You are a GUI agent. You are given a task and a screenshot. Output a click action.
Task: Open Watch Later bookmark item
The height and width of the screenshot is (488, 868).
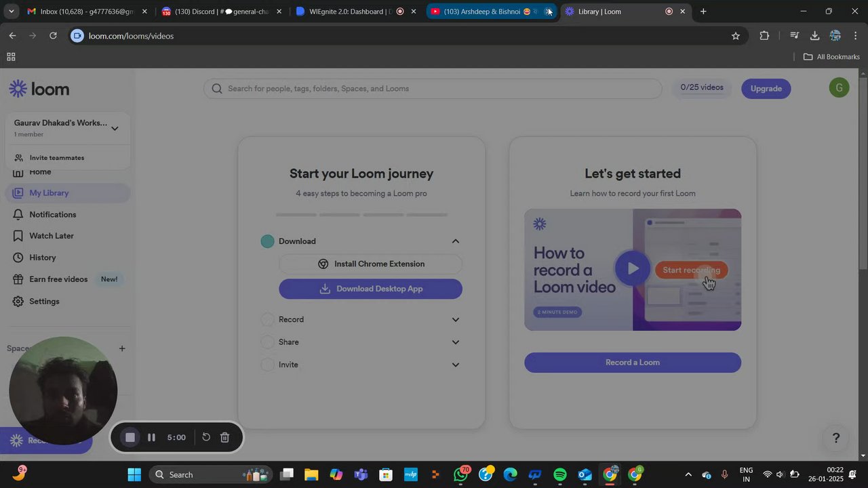click(x=43, y=236)
